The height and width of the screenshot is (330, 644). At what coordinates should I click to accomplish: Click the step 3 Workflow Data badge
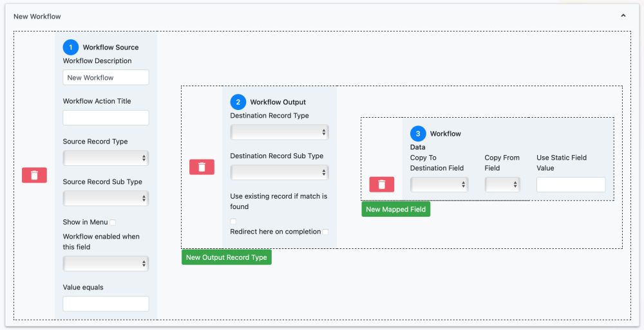point(418,133)
